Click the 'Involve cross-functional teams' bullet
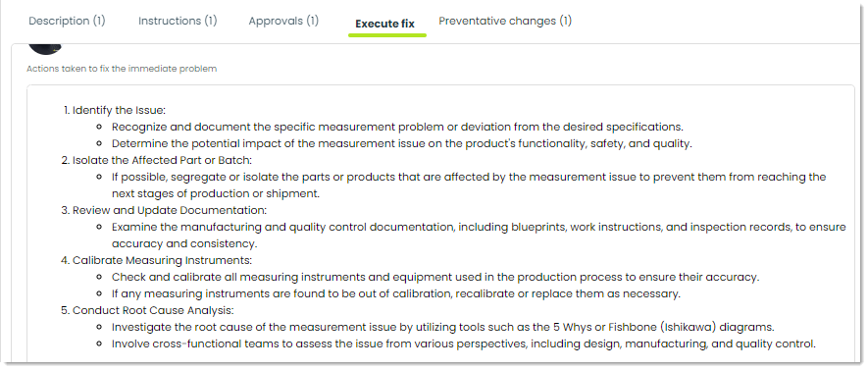The image size is (868, 370). point(464,344)
